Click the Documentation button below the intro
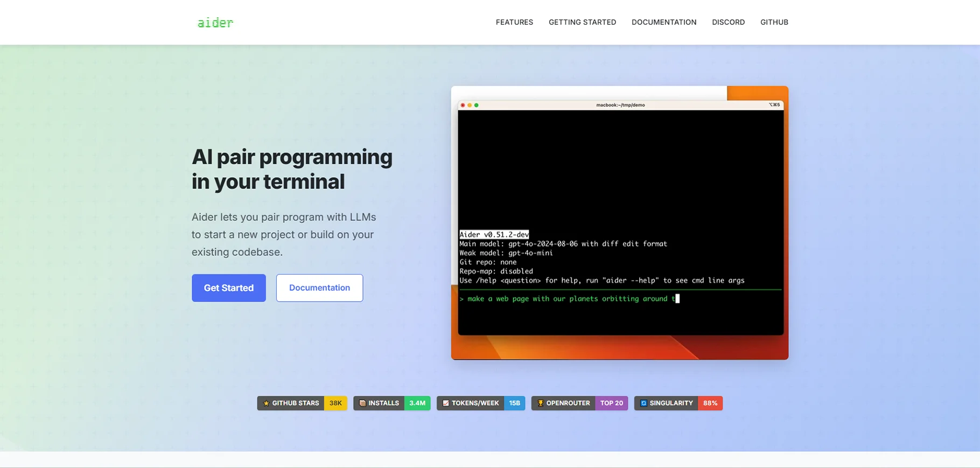The height and width of the screenshot is (468, 980). click(319, 288)
